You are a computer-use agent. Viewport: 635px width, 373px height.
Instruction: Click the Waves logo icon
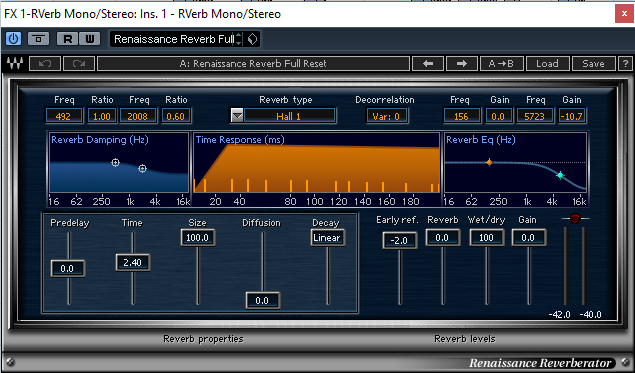point(15,64)
